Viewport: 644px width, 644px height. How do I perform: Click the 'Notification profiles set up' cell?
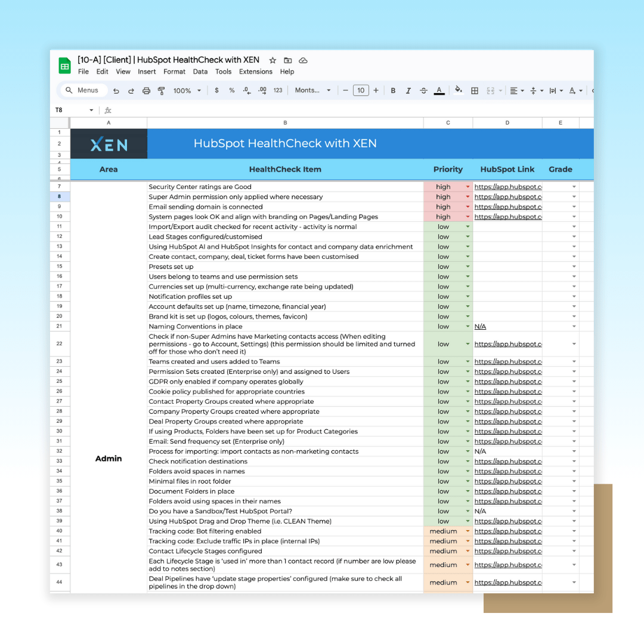click(x=285, y=296)
